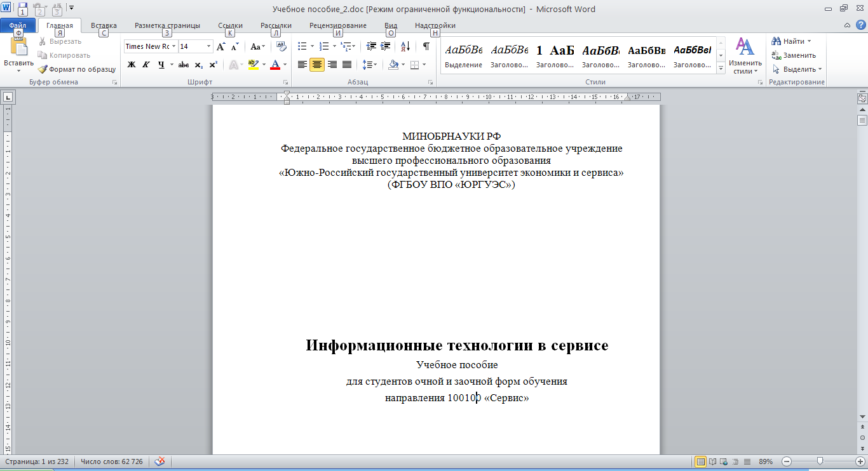Screen dimensions: 868x471
Task: Click the highlighted center alignment button
Action: [317, 65]
